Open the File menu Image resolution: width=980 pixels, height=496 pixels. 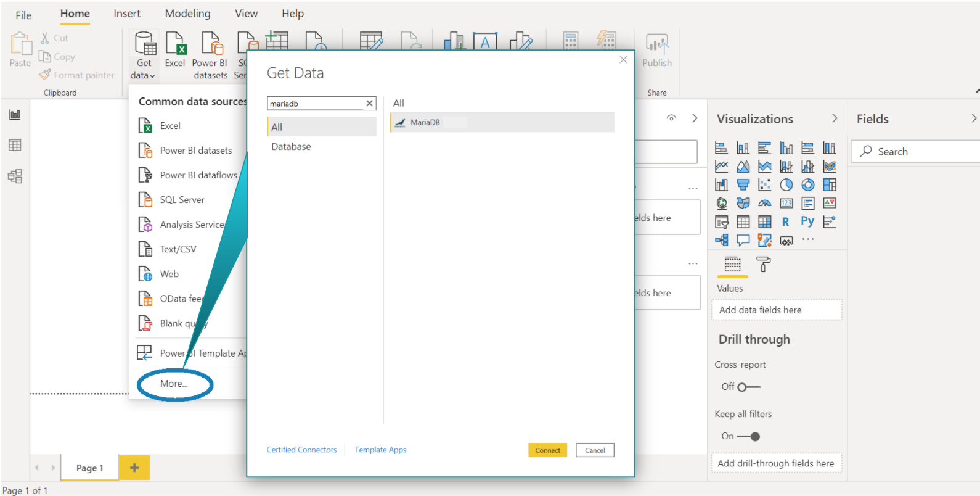tap(23, 15)
